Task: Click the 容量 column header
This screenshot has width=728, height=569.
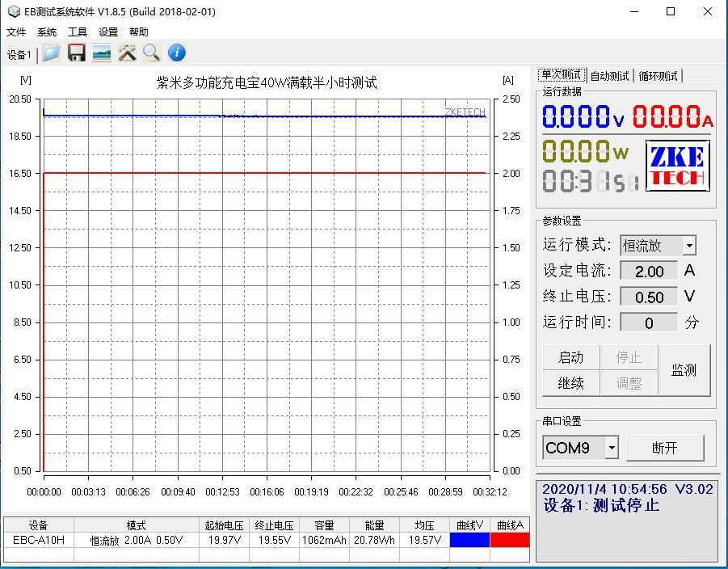Action: point(324,525)
